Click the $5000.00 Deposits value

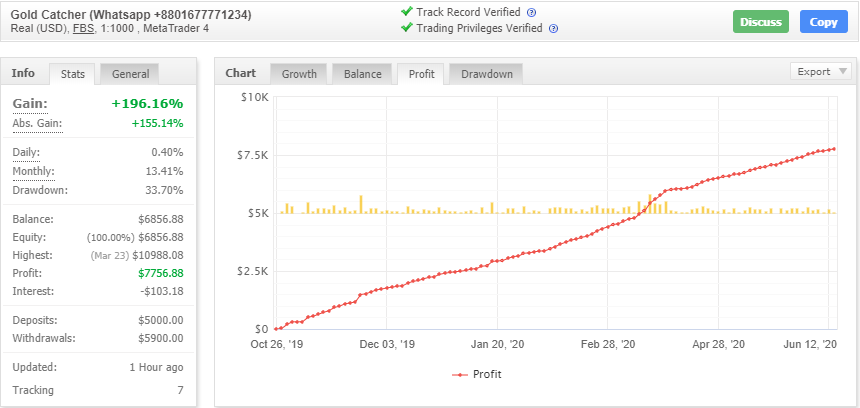coord(161,320)
